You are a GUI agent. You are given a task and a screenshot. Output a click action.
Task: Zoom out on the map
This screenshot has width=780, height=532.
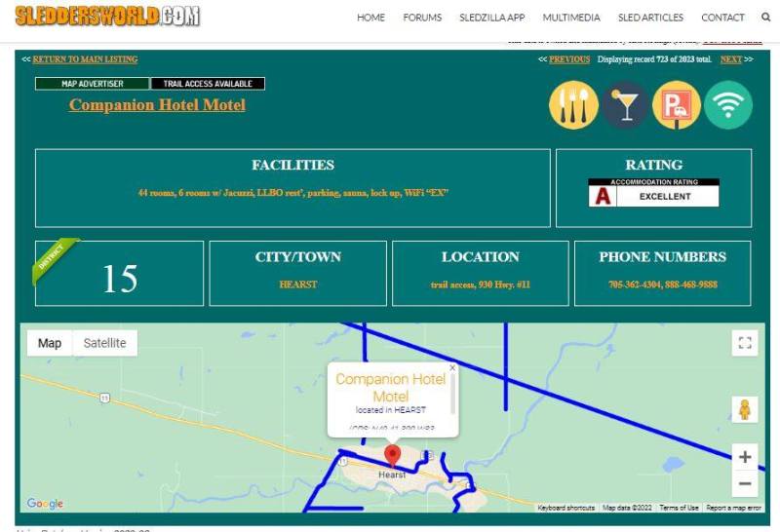coord(745,483)
